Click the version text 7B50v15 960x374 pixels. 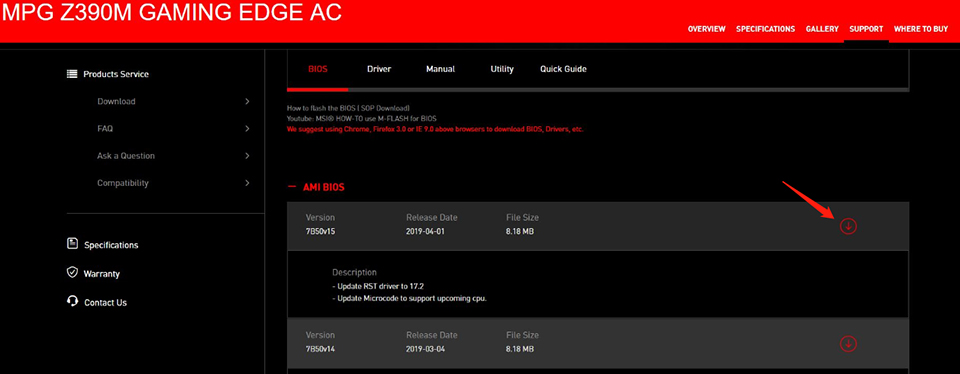[x=321, y=232]
